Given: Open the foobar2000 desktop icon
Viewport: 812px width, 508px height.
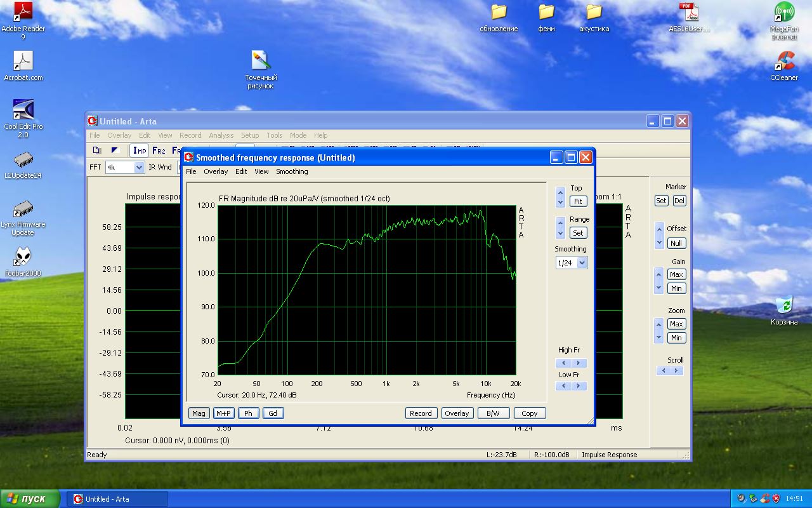Looking at the screenshot, I should [x=23, y=262].
